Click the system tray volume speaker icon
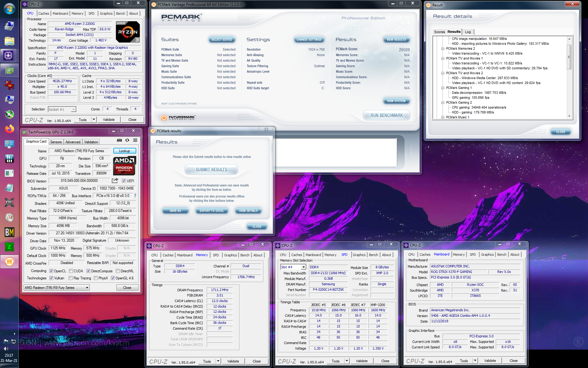The width and height of the screenshot is (588, 368). (x=6, y=349)
